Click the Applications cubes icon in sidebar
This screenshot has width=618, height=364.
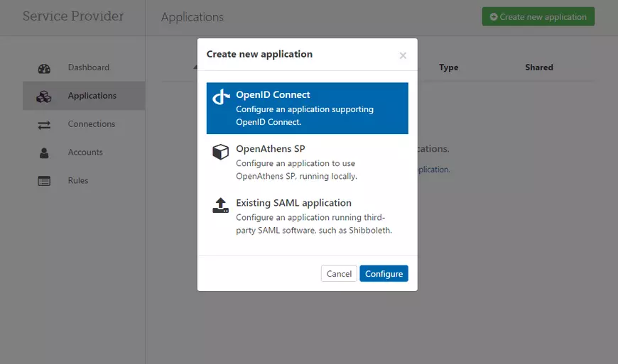coord(44,96)
